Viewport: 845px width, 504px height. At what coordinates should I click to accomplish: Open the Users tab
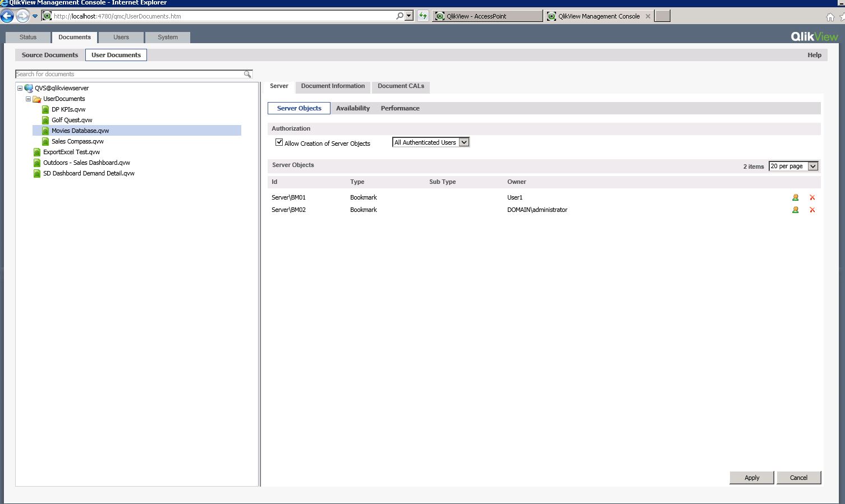[121, 37]
